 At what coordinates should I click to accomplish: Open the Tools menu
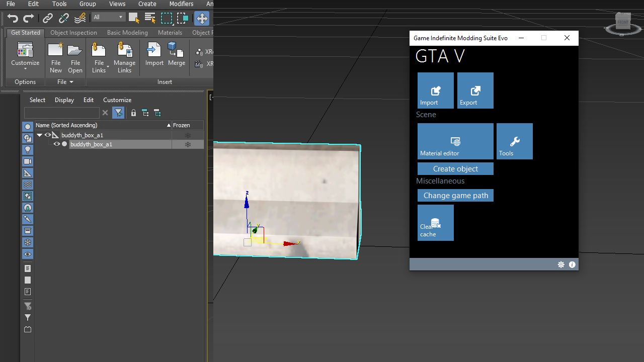point(59,4)
